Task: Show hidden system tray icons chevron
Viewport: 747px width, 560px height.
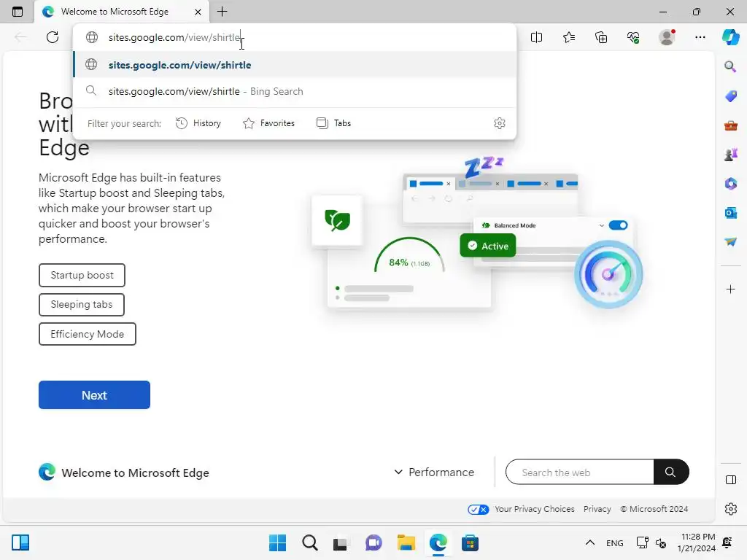Action: [x=589, y=542]
